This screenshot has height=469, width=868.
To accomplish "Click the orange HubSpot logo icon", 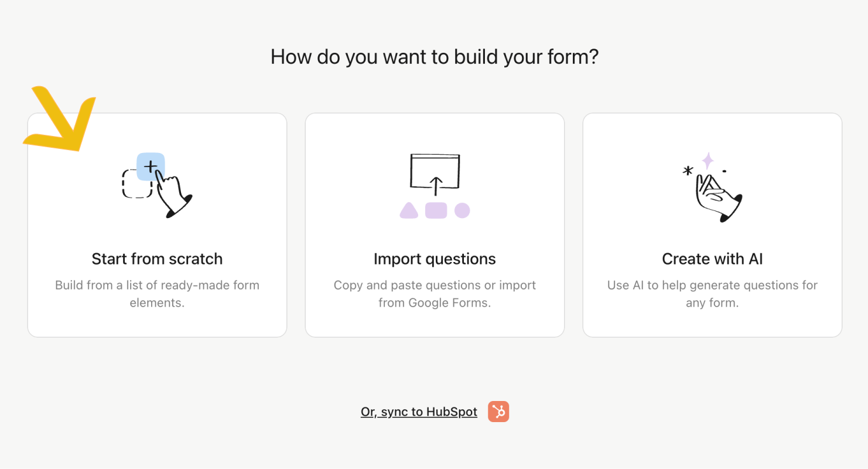I will [498, 412].
